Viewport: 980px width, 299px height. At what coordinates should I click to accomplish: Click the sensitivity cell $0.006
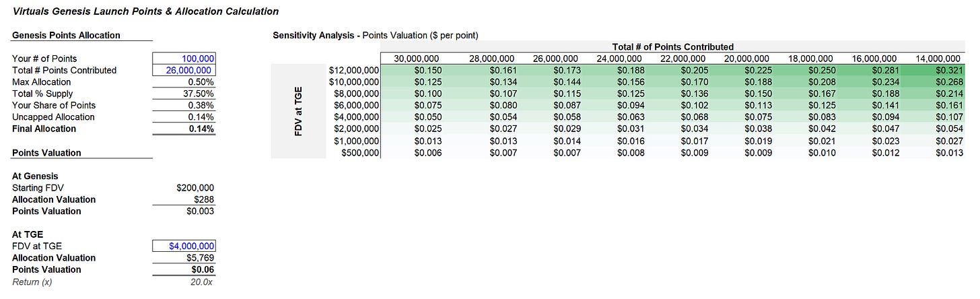pyautogui.click(x=429, y=152)
